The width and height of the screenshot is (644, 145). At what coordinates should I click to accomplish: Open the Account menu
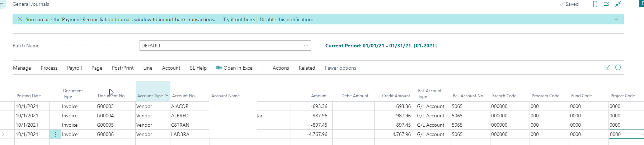pyautogui.click(x=171, y=68)
